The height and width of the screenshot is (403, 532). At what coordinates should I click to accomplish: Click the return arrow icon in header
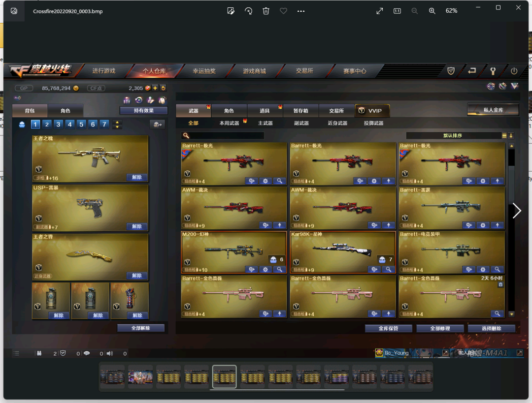click(x=472, y=71)
